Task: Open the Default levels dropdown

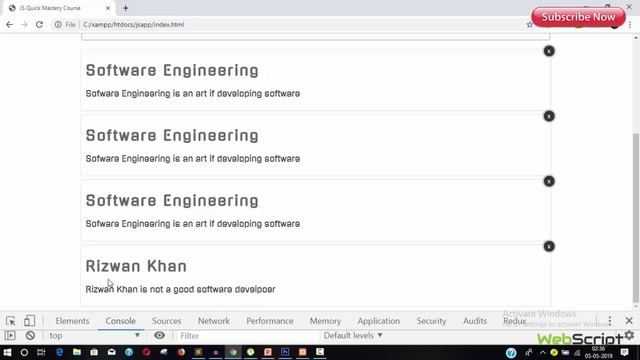Action: [x=353, y=336]
